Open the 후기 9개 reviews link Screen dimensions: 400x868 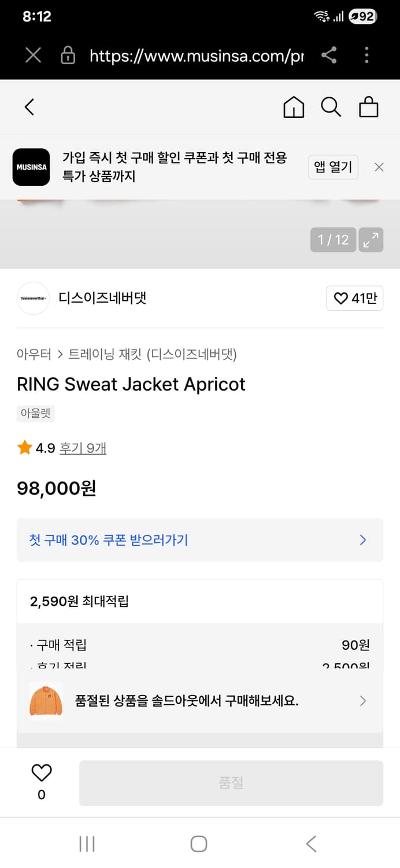click(83, 447)
